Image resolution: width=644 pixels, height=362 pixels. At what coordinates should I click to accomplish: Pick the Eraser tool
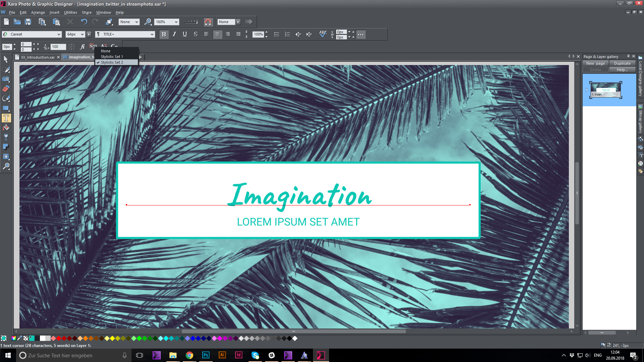tap(6, 88)
